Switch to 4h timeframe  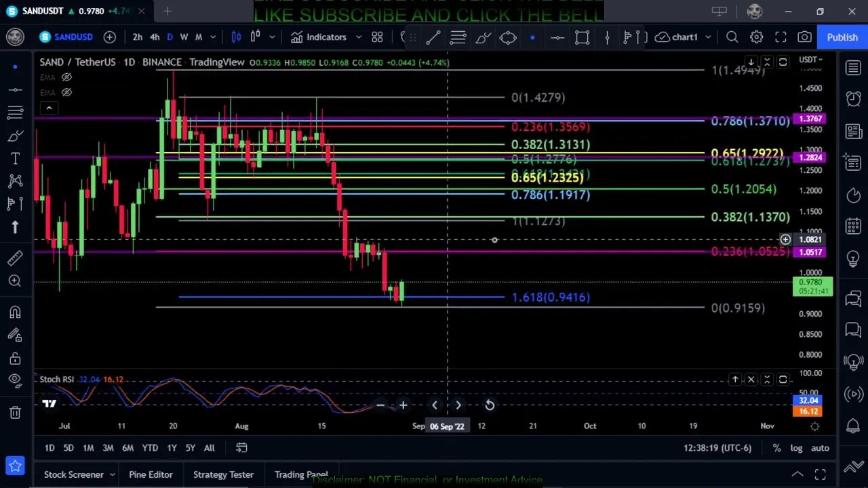click(155, 37)
